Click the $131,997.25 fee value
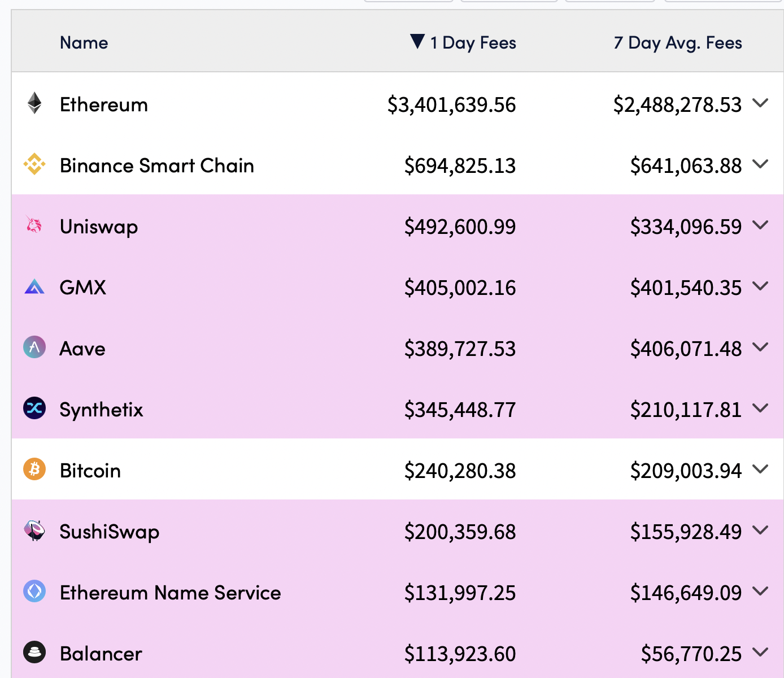784x678 pixels. click(460, 593)
